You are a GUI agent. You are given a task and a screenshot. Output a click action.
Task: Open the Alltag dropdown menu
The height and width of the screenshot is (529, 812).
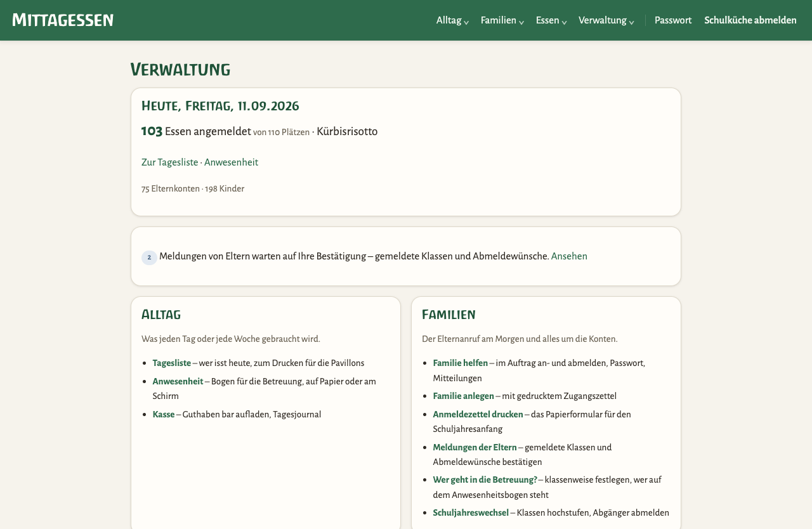[452, 20]
